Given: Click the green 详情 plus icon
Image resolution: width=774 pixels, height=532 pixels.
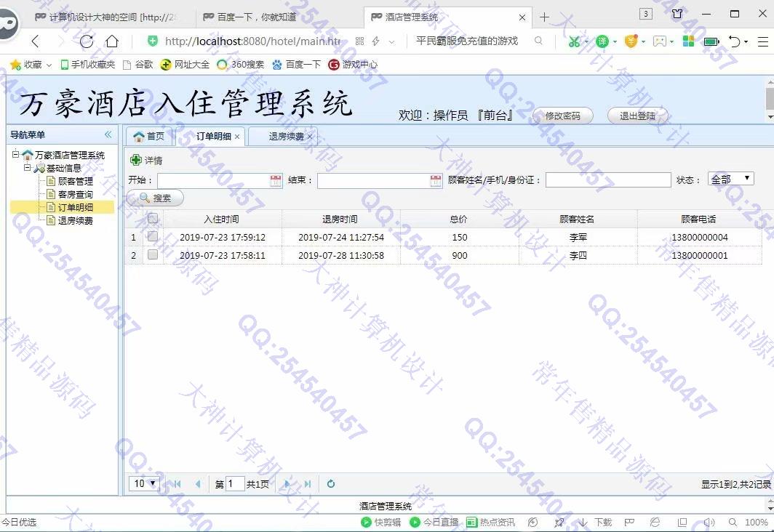Looking at the screenshot, I should [x=136, y=160].
